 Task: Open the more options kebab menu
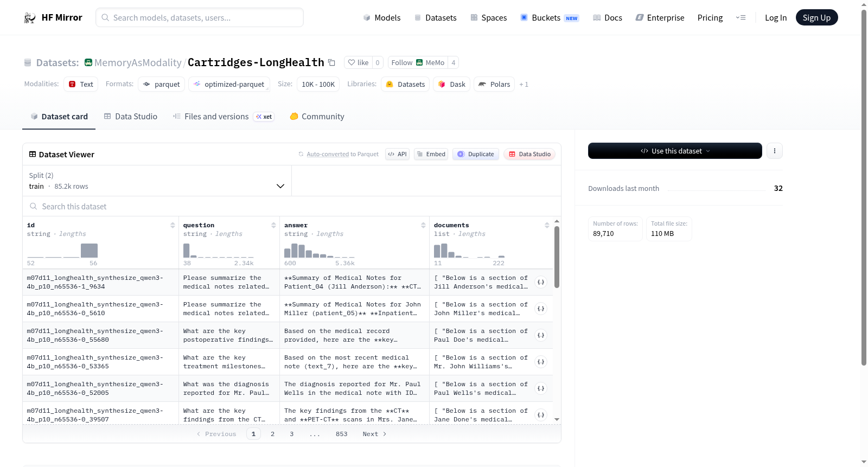click(x=775, y=151)
